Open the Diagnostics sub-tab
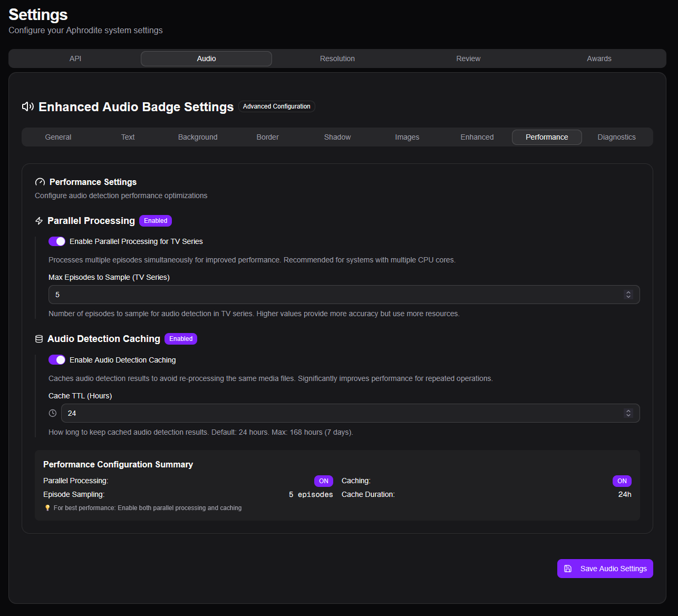Viewport: 678px width, 616px height. tap(617, 137)
